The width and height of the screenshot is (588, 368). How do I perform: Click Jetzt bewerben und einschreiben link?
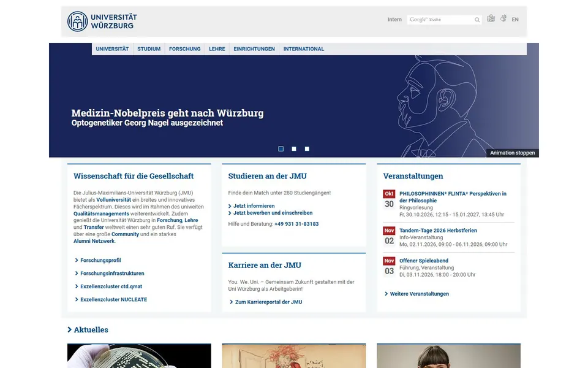[273, 213]
